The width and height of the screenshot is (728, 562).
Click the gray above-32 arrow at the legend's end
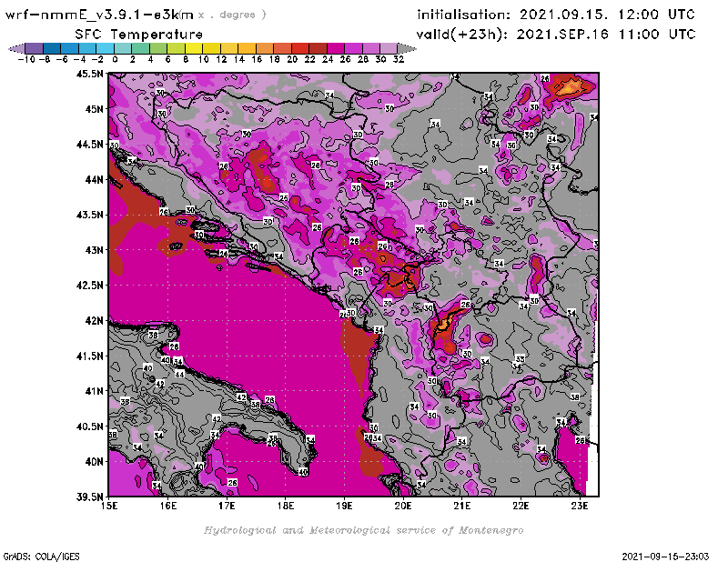[407, 48]
